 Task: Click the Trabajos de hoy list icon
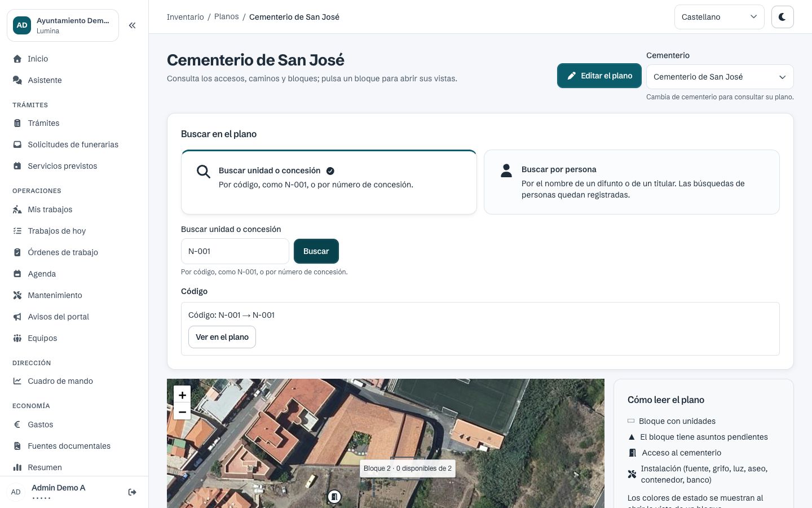(17, 231)
